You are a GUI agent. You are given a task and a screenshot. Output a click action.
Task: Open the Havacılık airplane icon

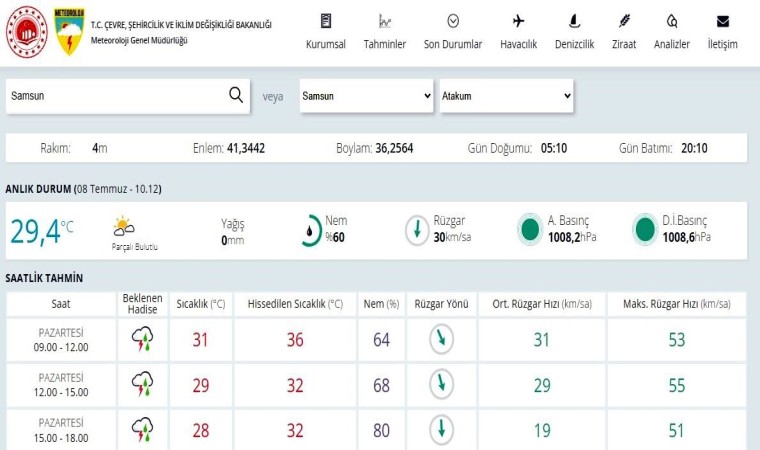(x=518, y=21)
